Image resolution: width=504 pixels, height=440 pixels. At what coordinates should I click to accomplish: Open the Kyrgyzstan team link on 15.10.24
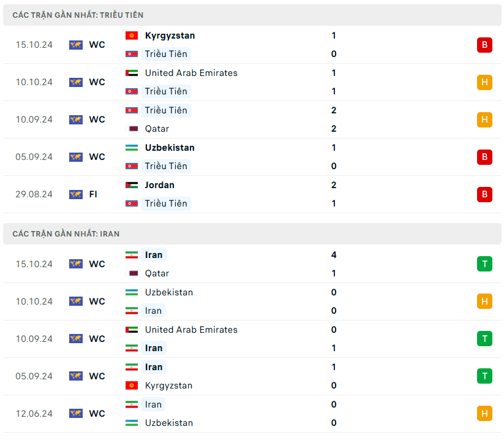click(170, 36)
